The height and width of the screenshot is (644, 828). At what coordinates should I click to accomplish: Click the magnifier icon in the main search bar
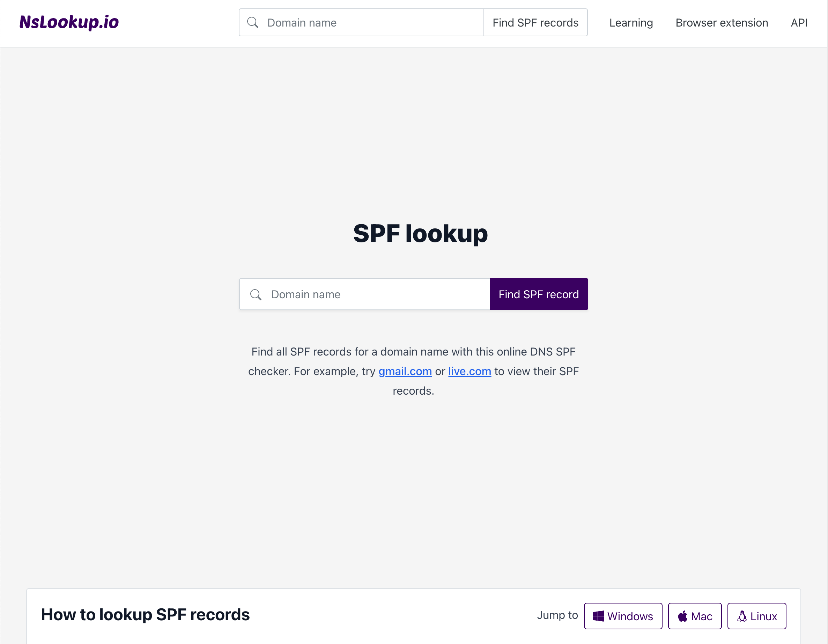(x=256, y=294)
